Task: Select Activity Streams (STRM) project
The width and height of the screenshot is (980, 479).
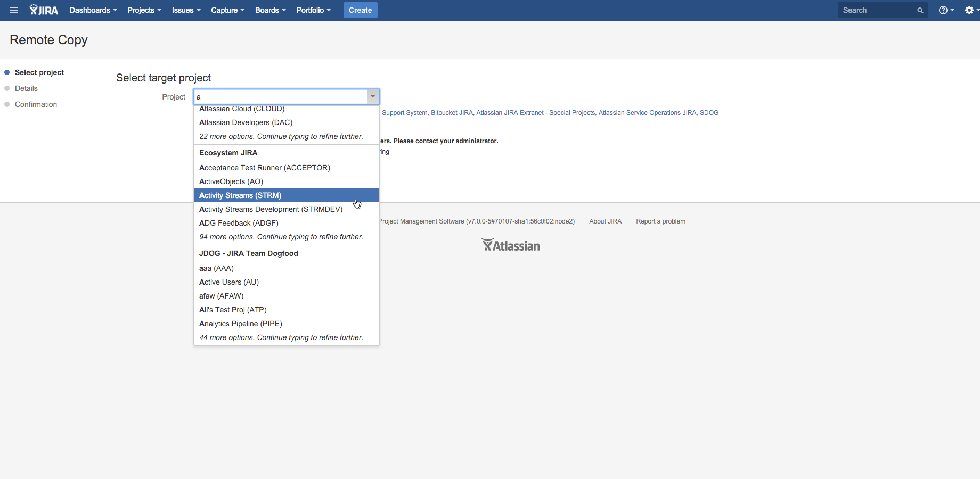Action: [x=287, y=195]
